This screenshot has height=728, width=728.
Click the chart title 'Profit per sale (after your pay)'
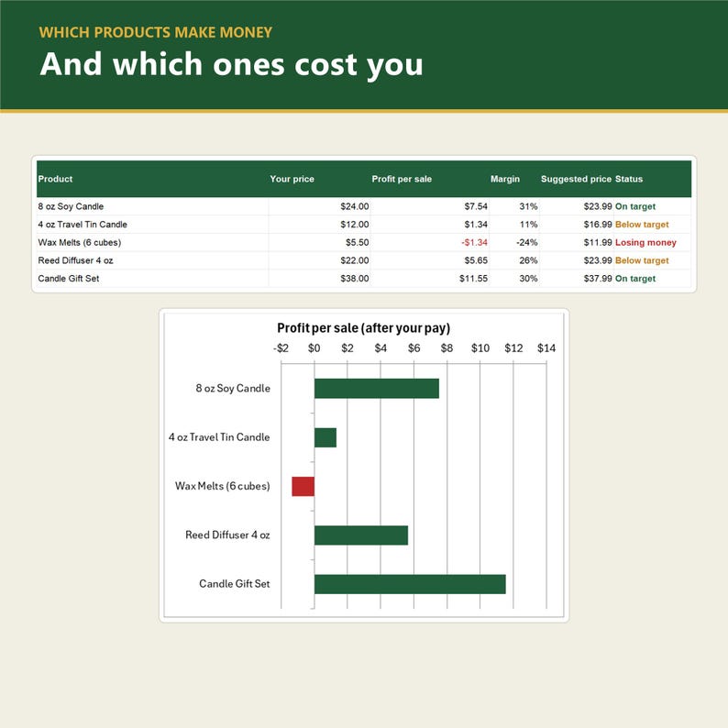point(363,328)
